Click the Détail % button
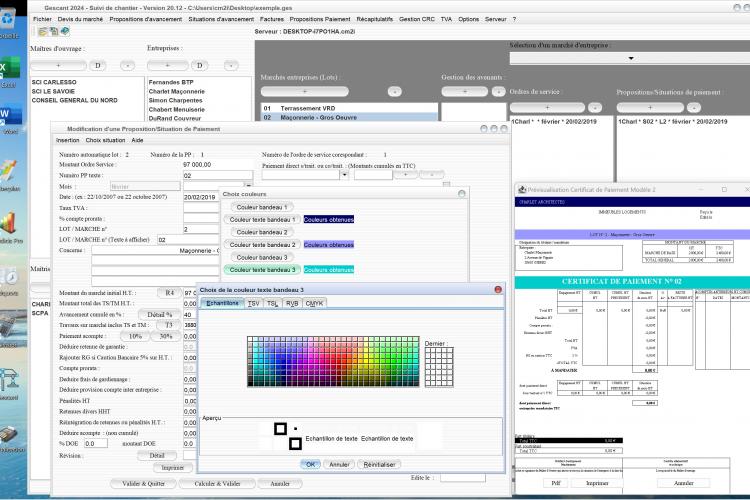750x500 pixels. click(x=159, y=314)
